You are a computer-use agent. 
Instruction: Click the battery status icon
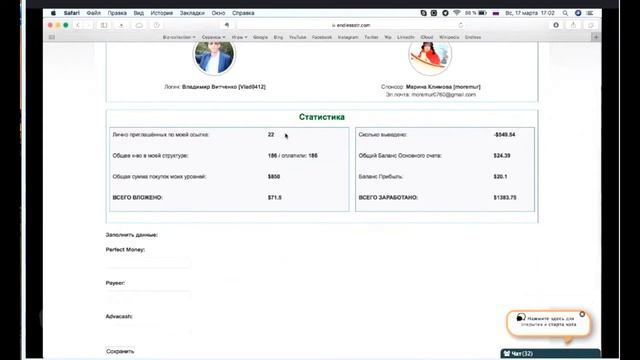pos(482,13)
